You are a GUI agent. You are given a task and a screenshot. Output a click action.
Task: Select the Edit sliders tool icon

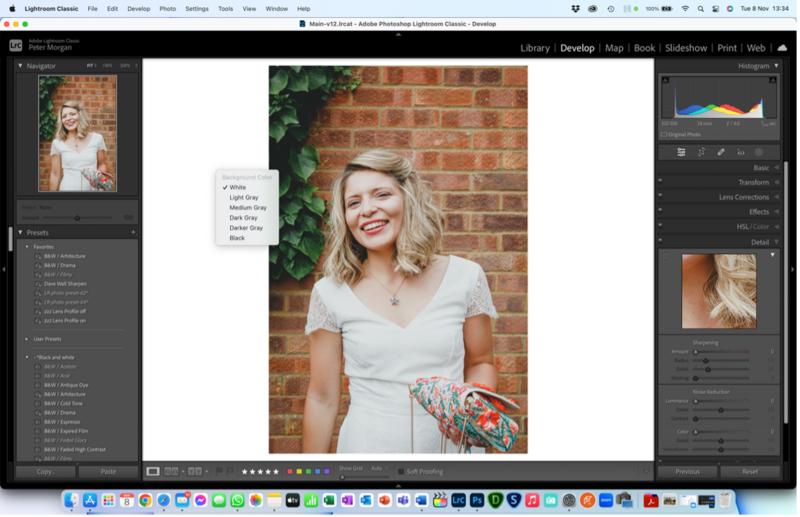coord(681,152)
